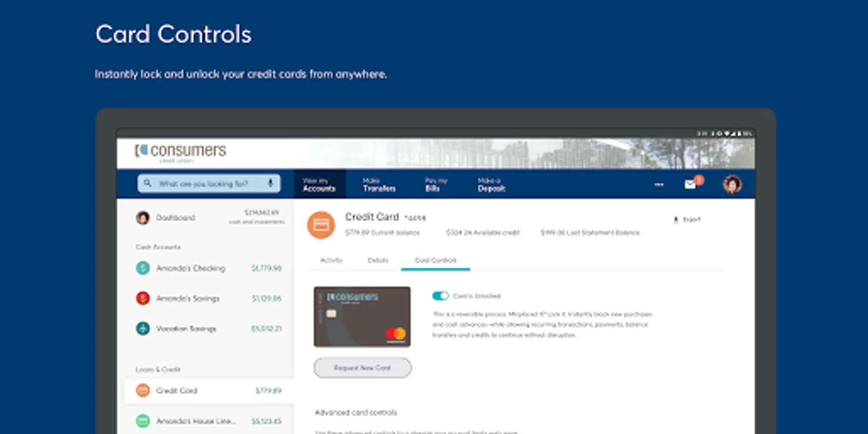Click the green Amanda's Checking account icon
Screen dimensions: 868x434
(x=143, y=268)
